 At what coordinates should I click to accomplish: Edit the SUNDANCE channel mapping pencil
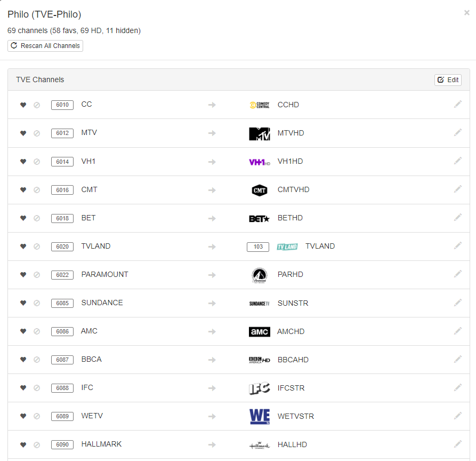(458, 303)
